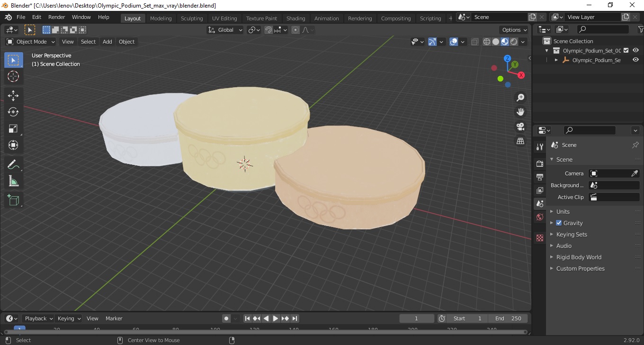
Task: Select the Transform tool
Action: click(x=13, y=145)
